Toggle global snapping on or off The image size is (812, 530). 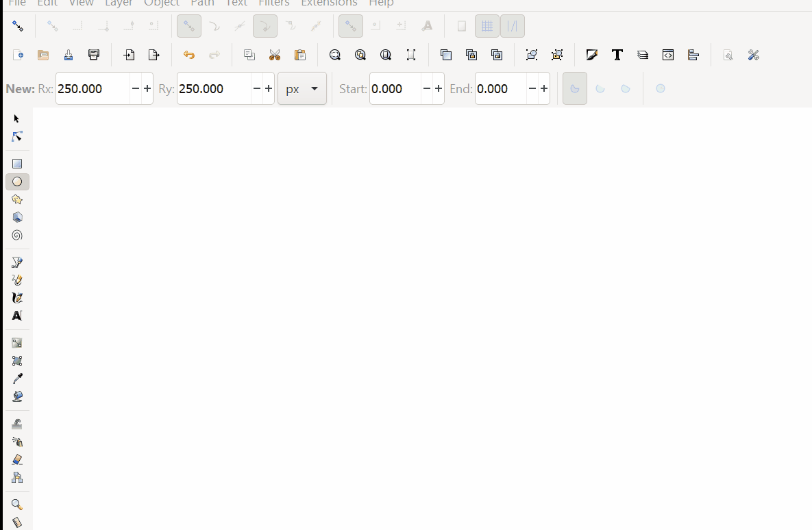[x=18, y=26]
